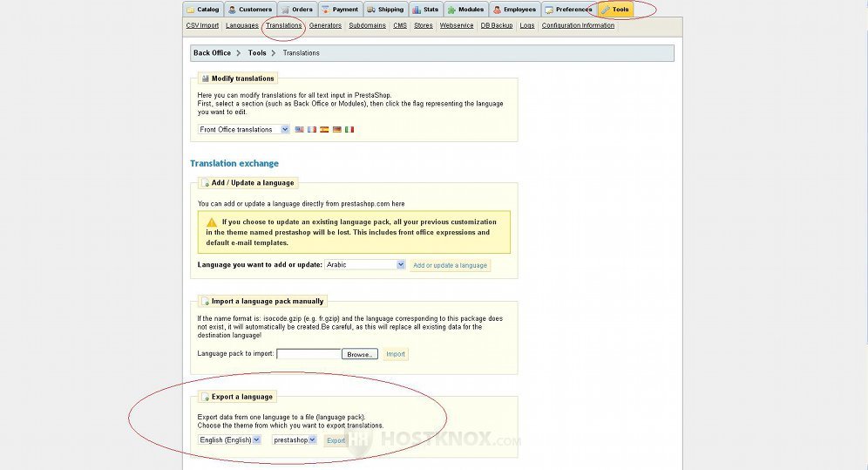Open the Arabic language dropdown
This screenshot has height=470, width=868.
pos(365,264)
